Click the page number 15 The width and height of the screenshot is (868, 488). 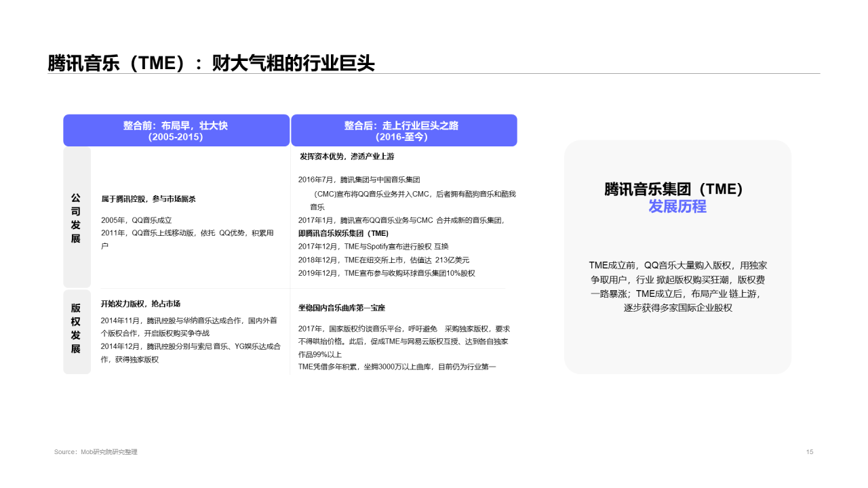tap(810, 452)
